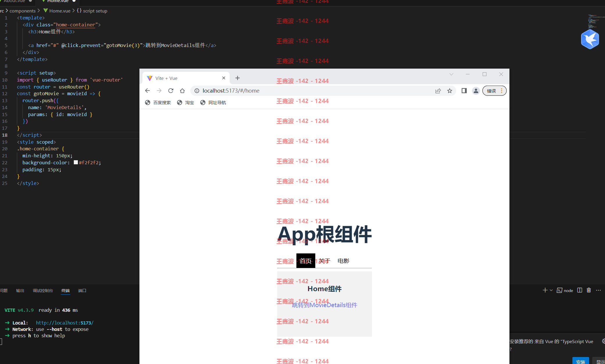
Task: Click the 错误 update button in browser
Action: (x=494, y=91)
